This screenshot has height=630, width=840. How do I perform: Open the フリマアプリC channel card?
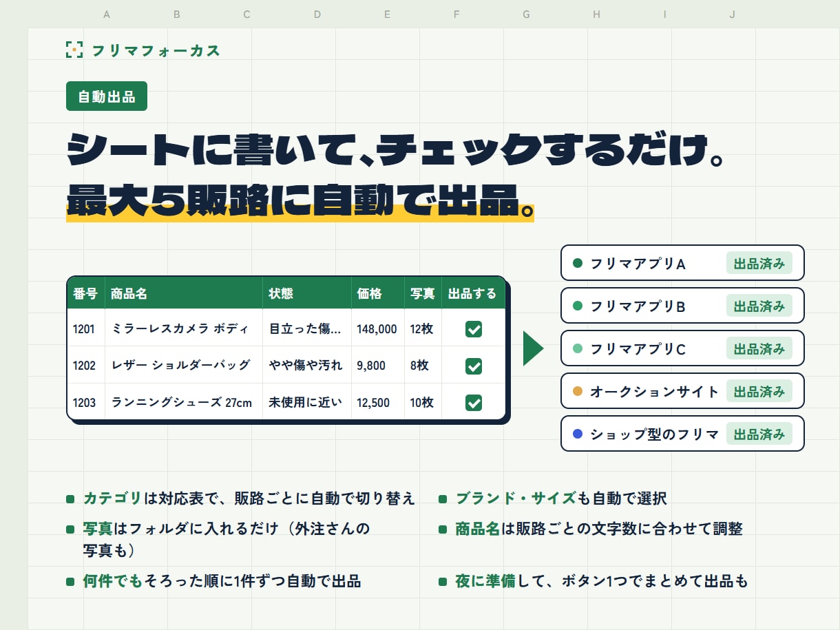pos(682,348)
